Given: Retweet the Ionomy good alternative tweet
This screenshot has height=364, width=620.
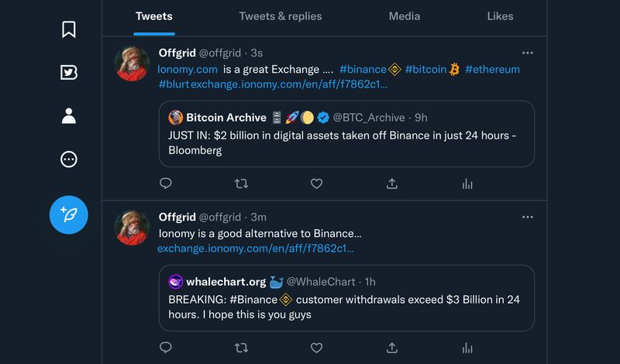Looking at the screenshot, I should coord(241,347).
